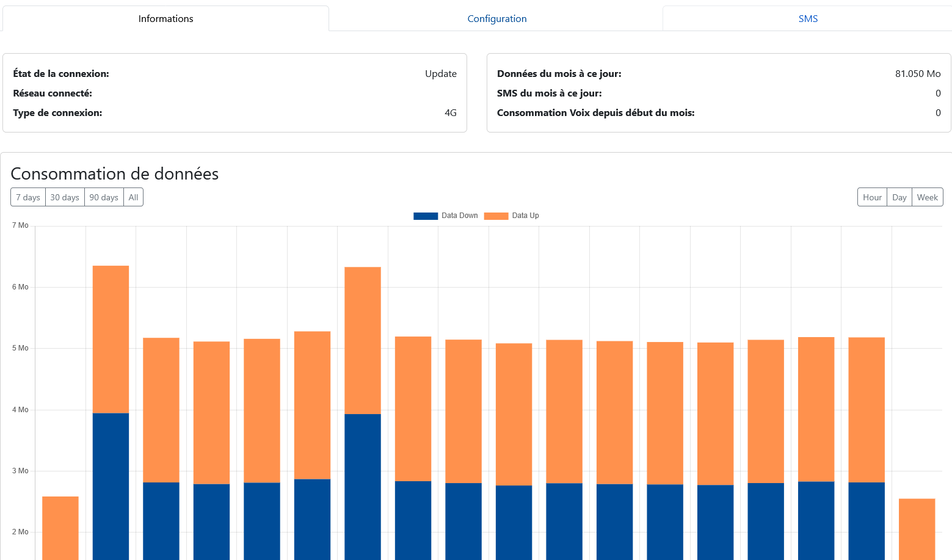Select the 0 value for Consommation Voix

[938, 113]
